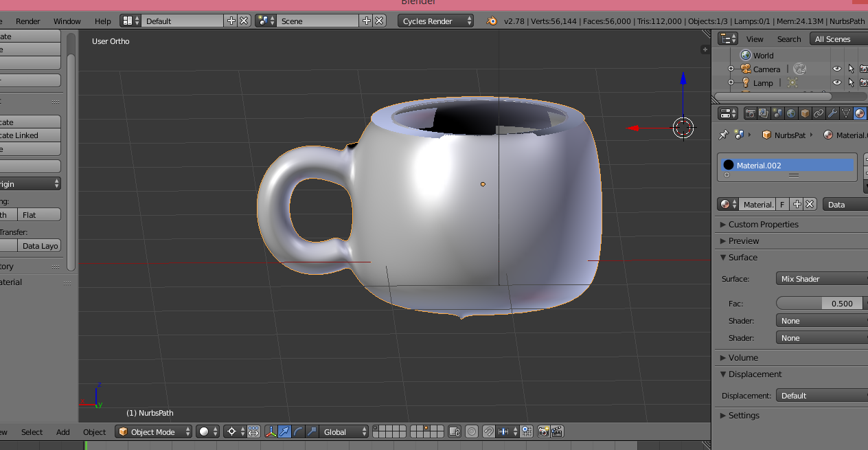
Task: Open the Cycles Render engine dropdown
Action: pos(435,21)
